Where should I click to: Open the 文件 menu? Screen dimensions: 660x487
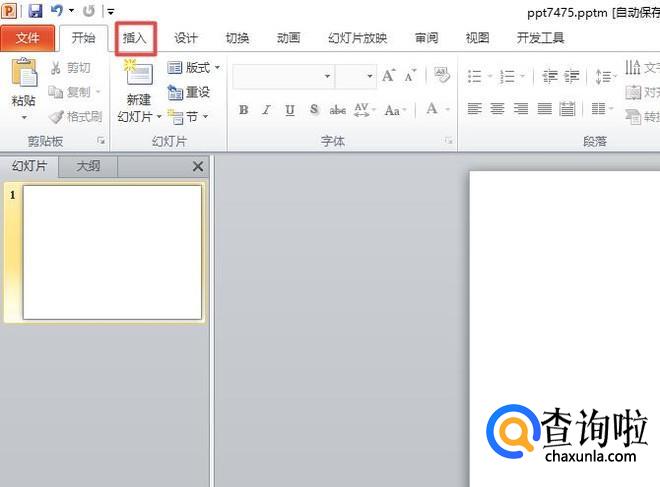coord(27,38)
